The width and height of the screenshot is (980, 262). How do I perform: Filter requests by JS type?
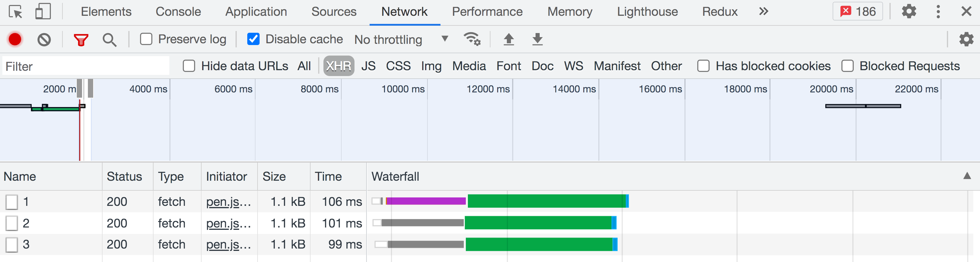point(368,66)
